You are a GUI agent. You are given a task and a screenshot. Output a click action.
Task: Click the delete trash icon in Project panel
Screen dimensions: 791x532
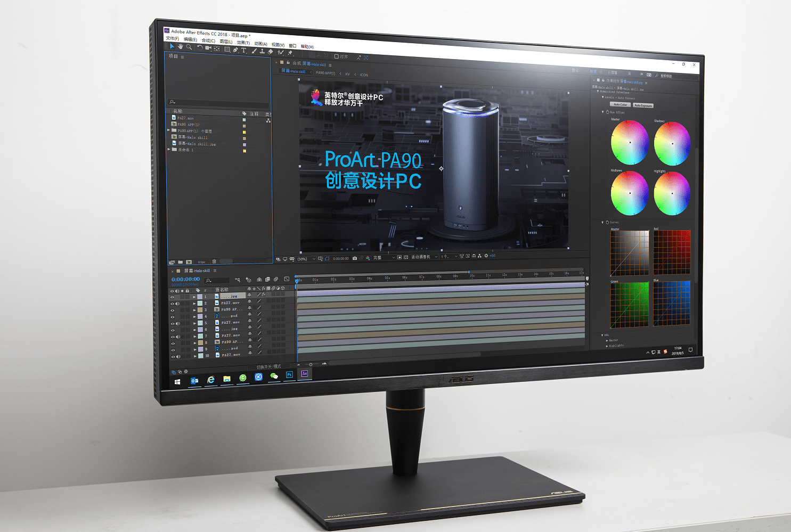(x=214, y=261)
